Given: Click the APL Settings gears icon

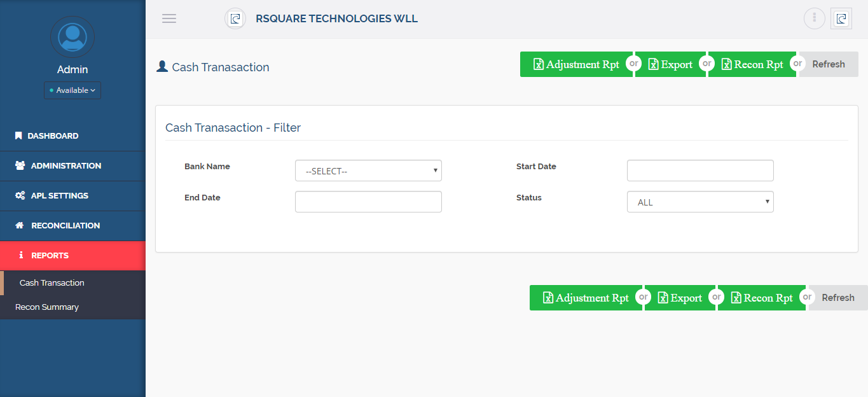Looking at the screenshot, I should coord(20,195).
